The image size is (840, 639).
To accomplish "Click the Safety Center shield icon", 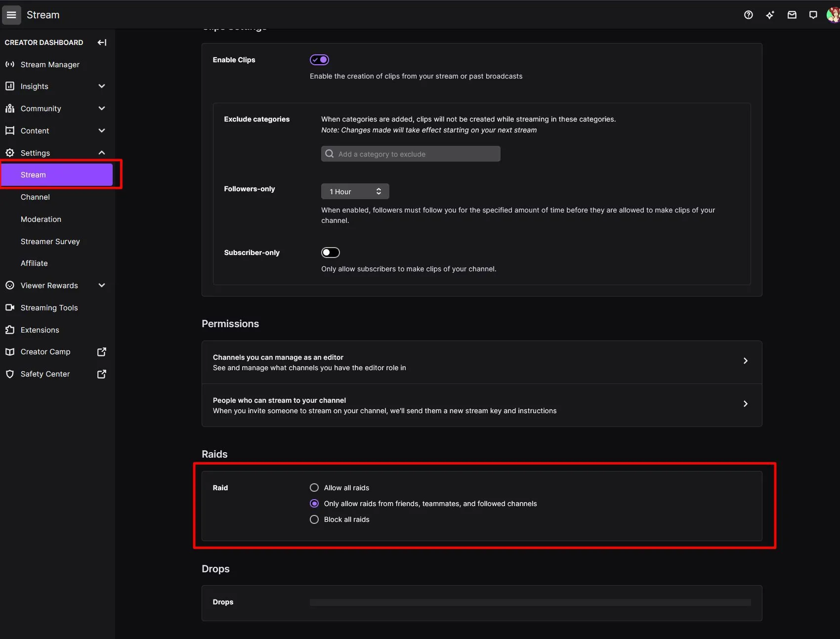I will (x=10, y=374).
